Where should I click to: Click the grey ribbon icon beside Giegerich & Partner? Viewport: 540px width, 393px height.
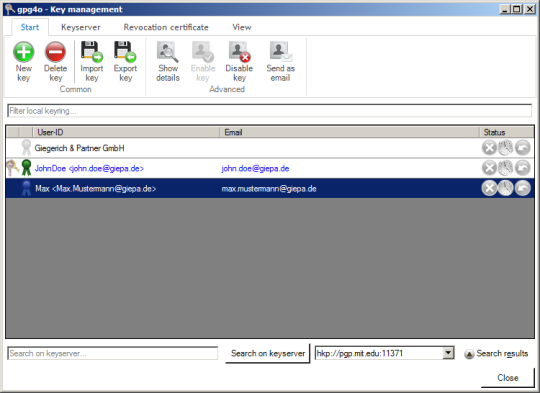(26, 147)
